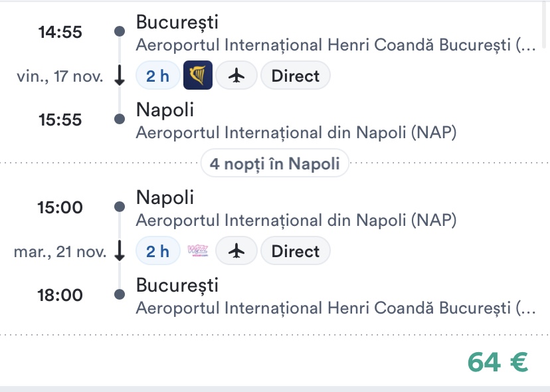Click the 18:00 București arrival dot marker
The height and width of the screenshot is (392, 550).
[x=120, y=294]
